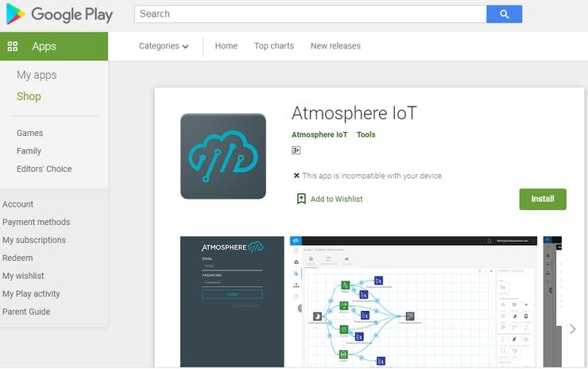Open the Family category
This screenshot has width=588, height=369.
point(29,151)
